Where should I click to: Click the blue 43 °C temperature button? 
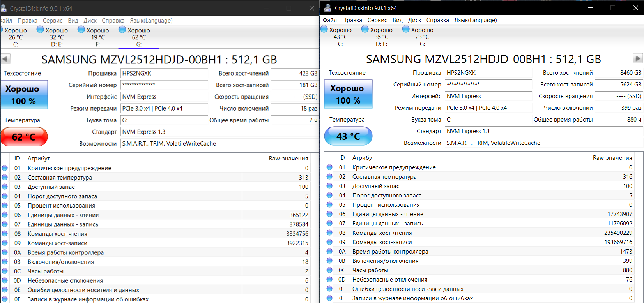(x=348, y=136)
